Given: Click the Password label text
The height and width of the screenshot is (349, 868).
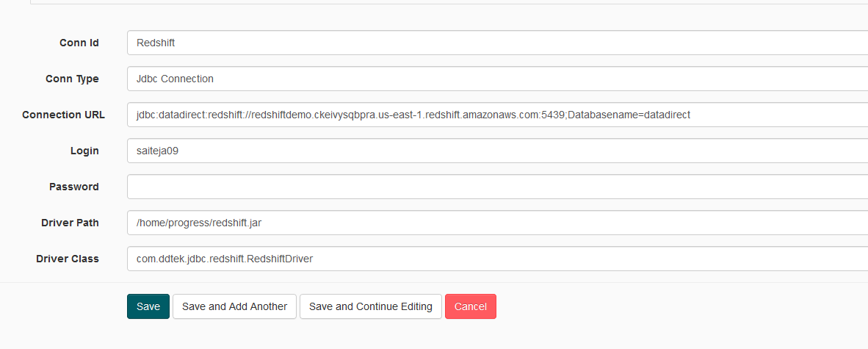Looking at the screenshot, I should [x=73, y=187].
